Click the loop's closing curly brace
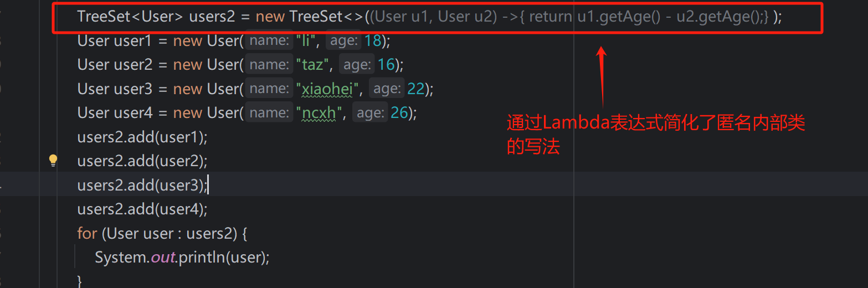Screen dimensions: 868x288 [80, 281]
